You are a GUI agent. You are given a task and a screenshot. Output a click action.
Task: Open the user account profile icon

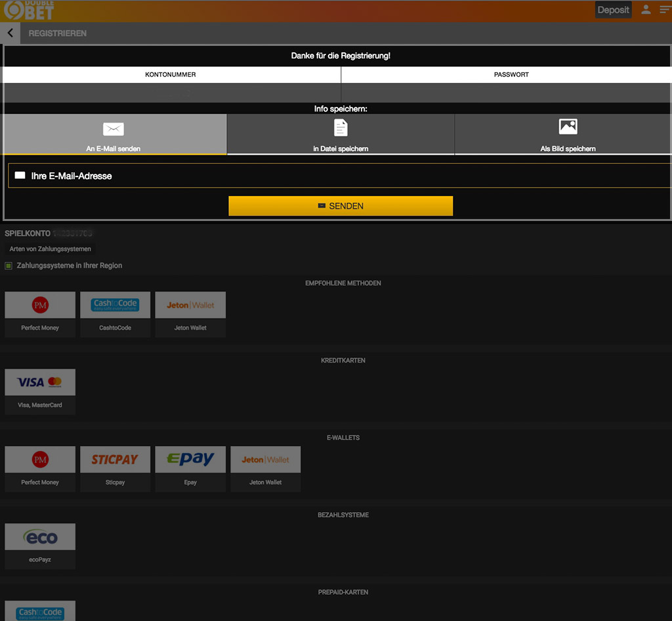pyautogui.click(x=646, y=9)
